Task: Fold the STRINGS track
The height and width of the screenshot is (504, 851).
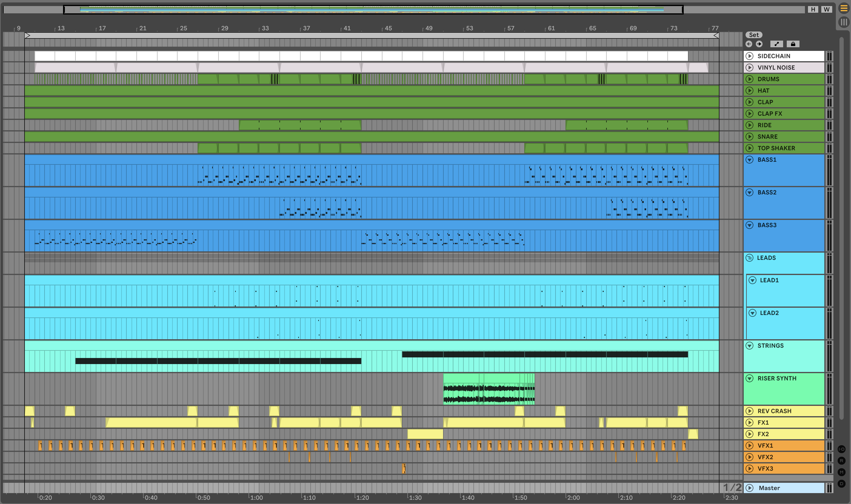Action: (750, 346)
